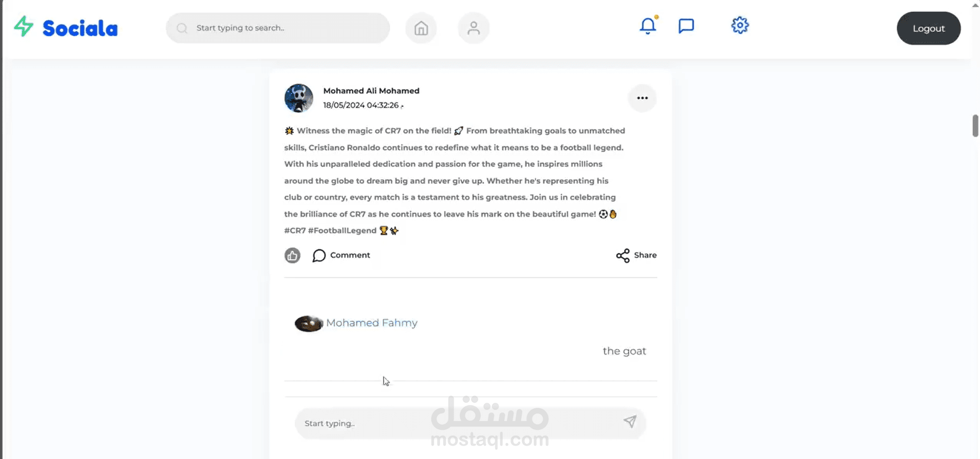
Task: Send the comment with paper plane icon
Action: click(x=630, y=422)
